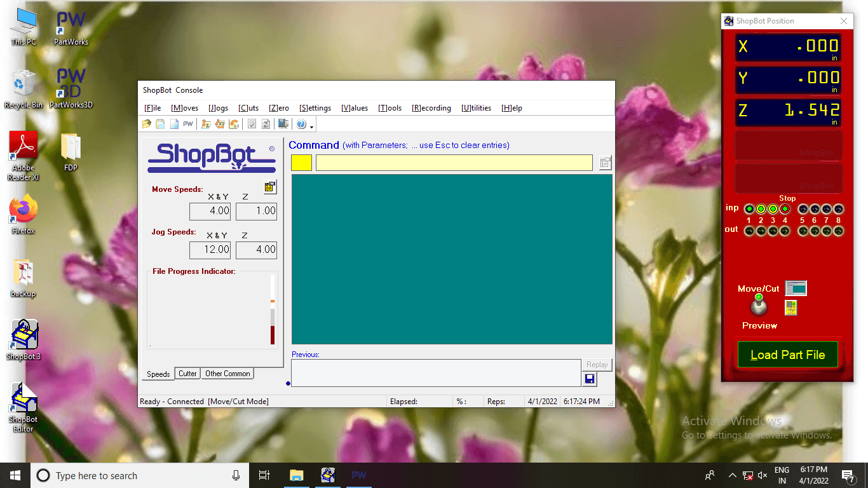868x488 pixels.
Task: Click the Command entry field
Action: [454, 163]
